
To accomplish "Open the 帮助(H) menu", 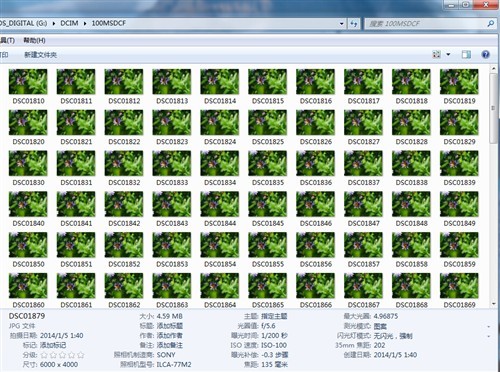I will [34, 41].
